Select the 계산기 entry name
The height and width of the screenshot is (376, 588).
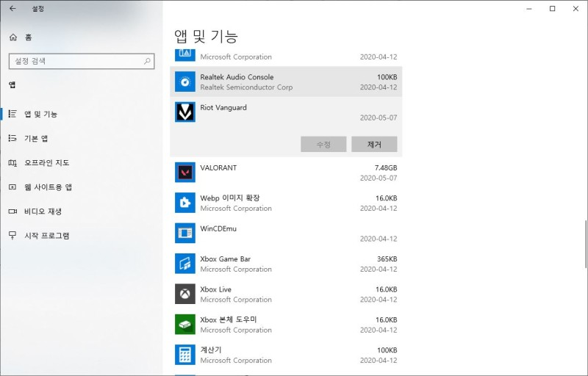[211, 350]
